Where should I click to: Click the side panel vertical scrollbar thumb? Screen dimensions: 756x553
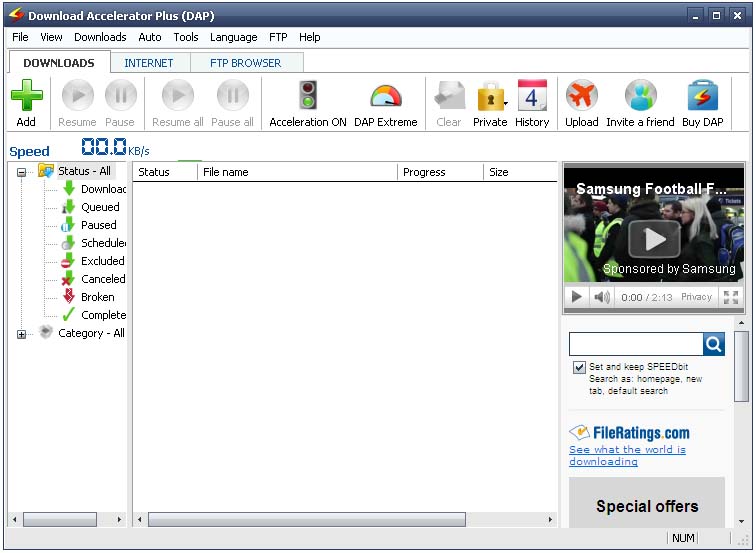click(x=741, y=366)
